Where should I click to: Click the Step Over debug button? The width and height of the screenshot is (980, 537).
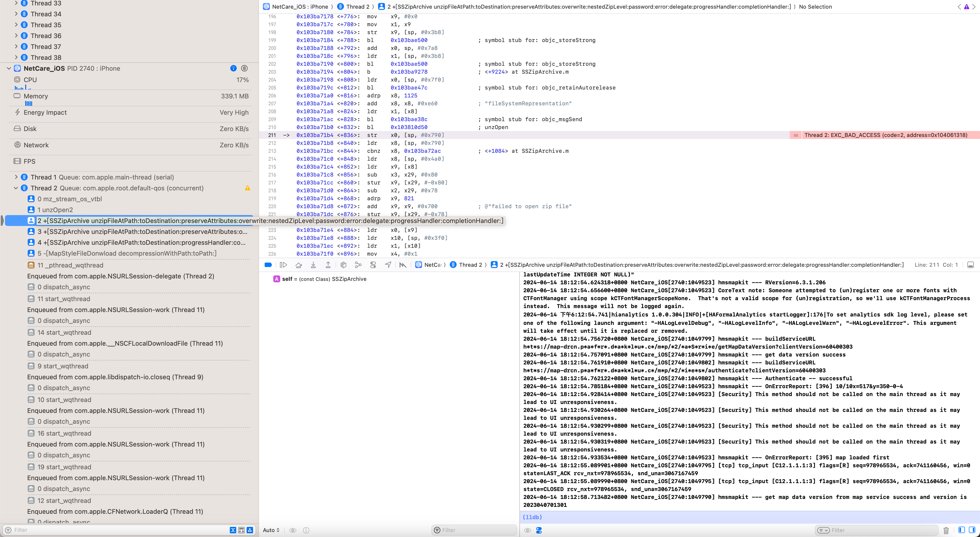[298, 265]
